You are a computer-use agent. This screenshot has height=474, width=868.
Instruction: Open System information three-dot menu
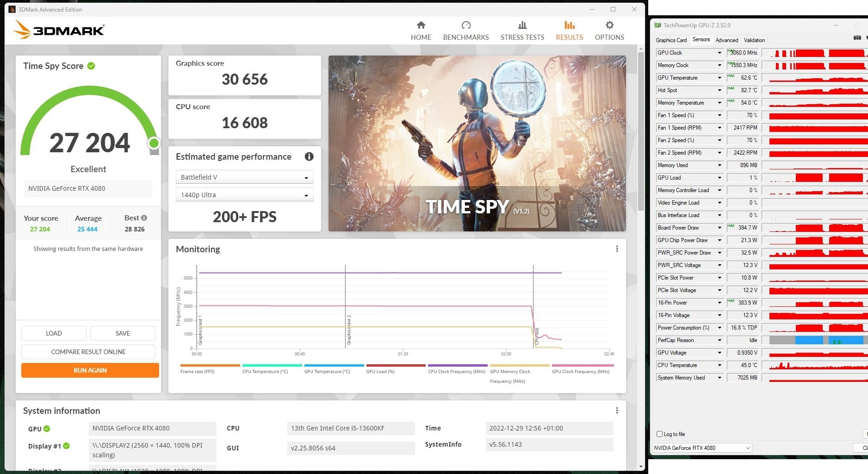click(x=617, y=411)
